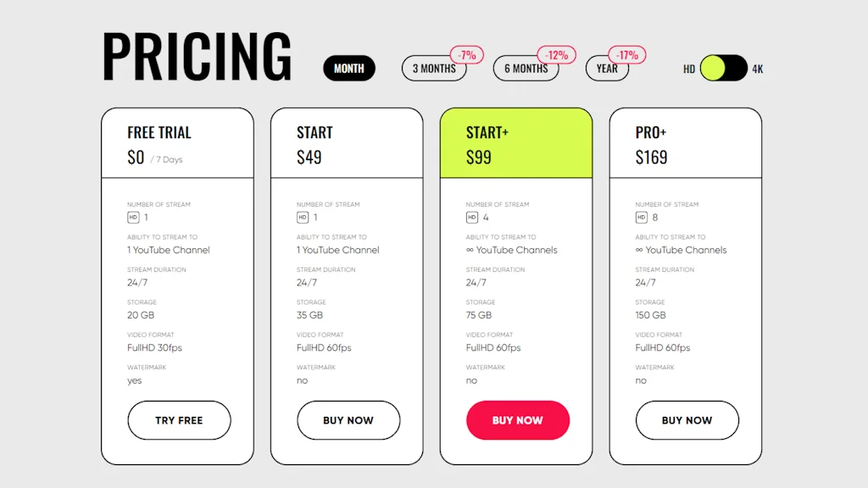The height and width of the screenshot is (488, 868).
Task: Buy the Start plan for $49
Action: pyautogui.click(x=348, y=420)
